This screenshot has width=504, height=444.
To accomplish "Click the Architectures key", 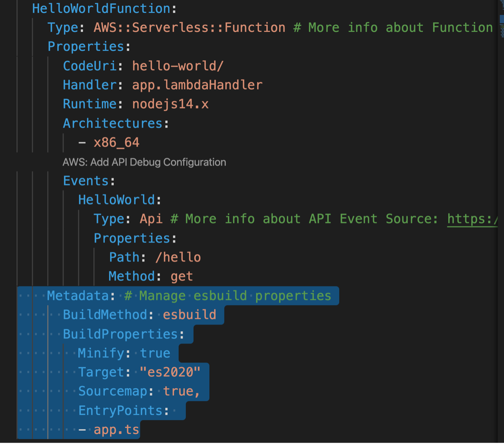I will (112, 123).
